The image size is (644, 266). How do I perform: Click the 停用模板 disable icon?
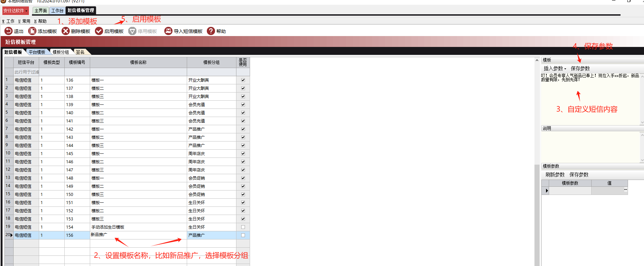(x=132, y=31)
